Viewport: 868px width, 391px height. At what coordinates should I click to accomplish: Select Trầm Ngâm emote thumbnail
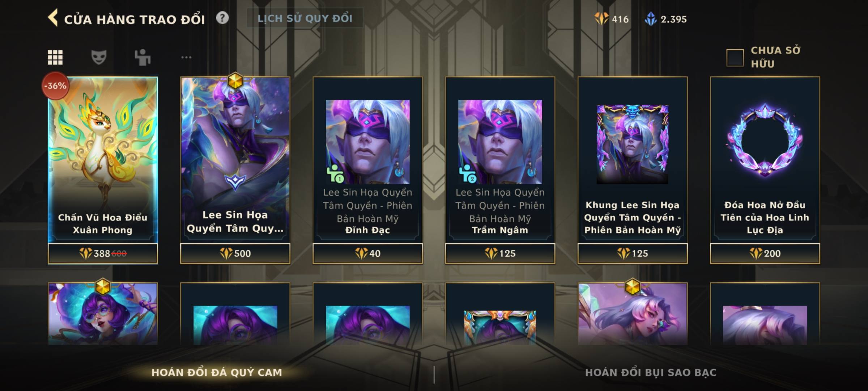pyautogui.click(x=500, y=142)
